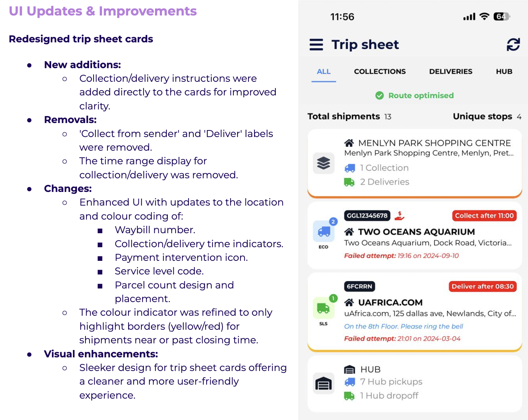528x420 pixels.
Task: Click the Deliver after 08:30 badge
Action: (482, 286)
